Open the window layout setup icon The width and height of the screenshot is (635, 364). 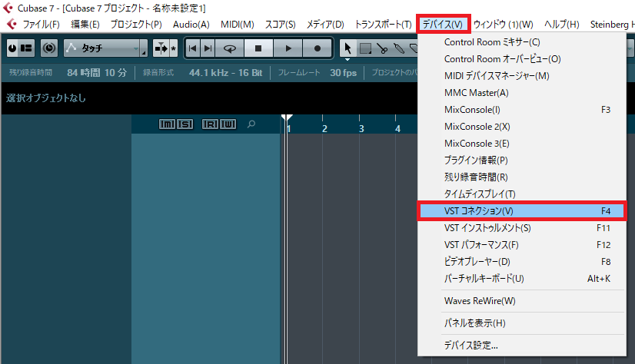26,48
